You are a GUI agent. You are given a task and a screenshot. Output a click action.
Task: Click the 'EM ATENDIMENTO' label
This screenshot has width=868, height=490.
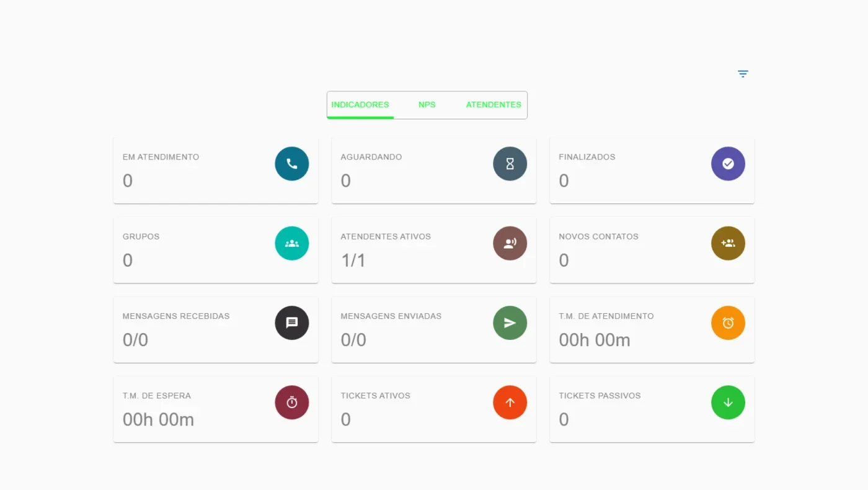point(161,157)
